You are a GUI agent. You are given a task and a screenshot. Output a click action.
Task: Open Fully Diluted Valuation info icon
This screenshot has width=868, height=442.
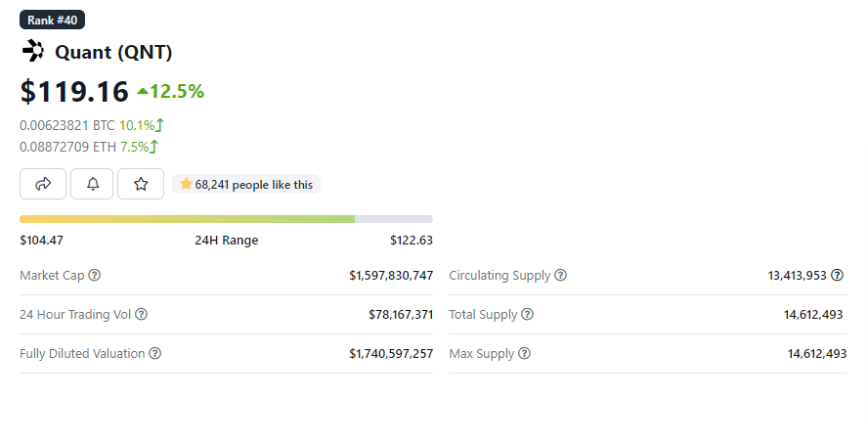click(155, 354)
